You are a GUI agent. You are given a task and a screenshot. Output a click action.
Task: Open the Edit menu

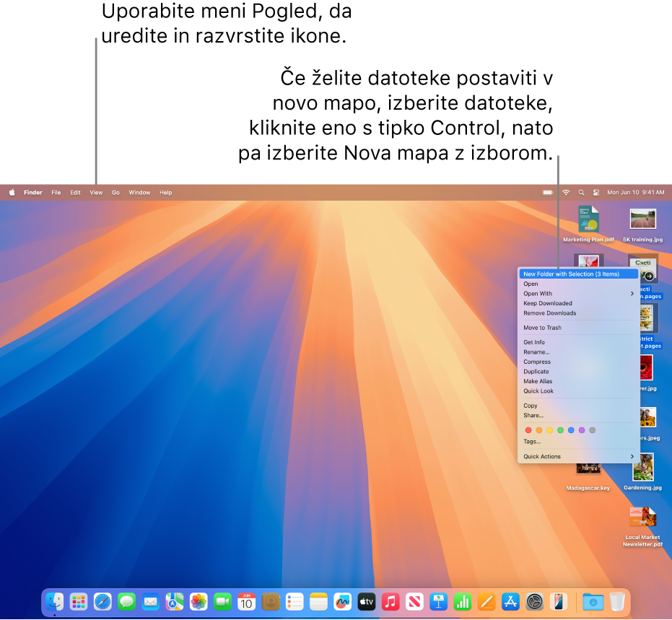(75, 193)
